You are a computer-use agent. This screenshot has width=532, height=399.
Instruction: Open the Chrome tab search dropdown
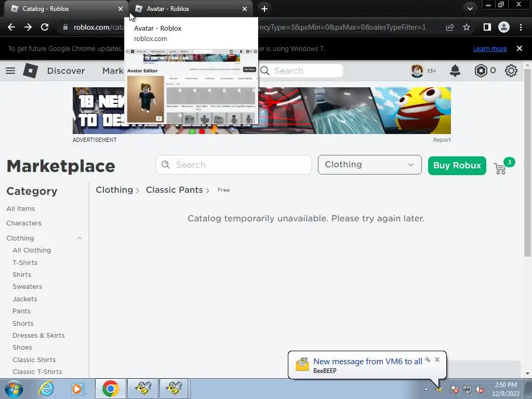(x=470, y=9)
